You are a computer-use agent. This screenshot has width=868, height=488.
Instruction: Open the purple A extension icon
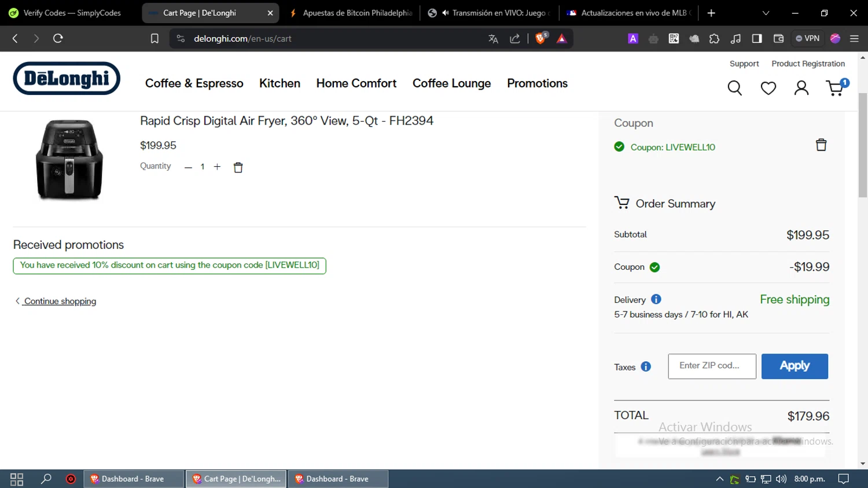pos(633,39)
